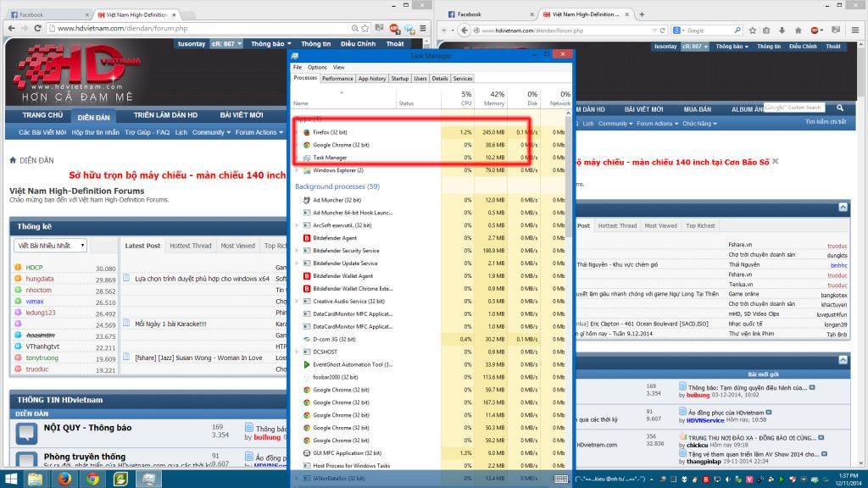This screenshot has width=868, height=488.
Task: Open Thông báo dropdown in Chrome window
Action: click(x=270, y=44)
